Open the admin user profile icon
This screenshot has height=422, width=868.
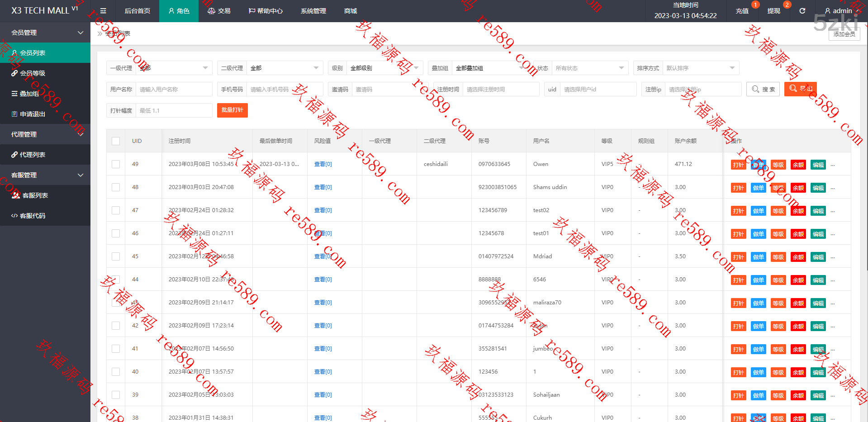click(827, 11)
